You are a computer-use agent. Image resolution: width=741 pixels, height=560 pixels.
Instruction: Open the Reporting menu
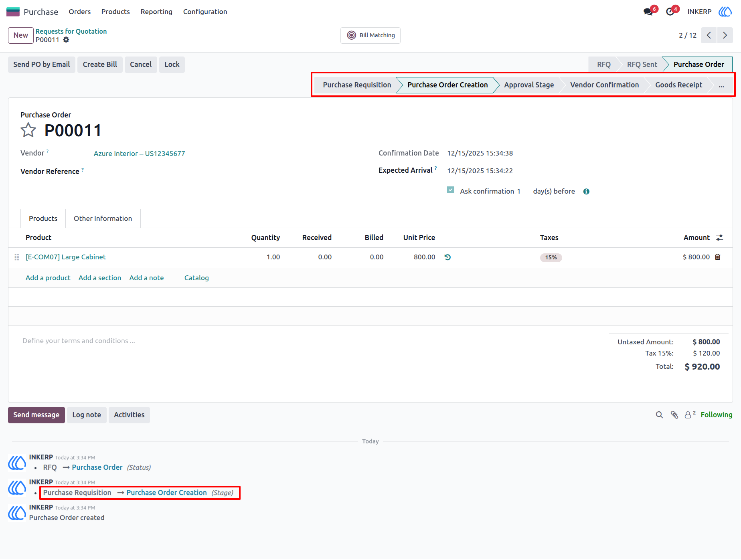(x=156, y=12)
